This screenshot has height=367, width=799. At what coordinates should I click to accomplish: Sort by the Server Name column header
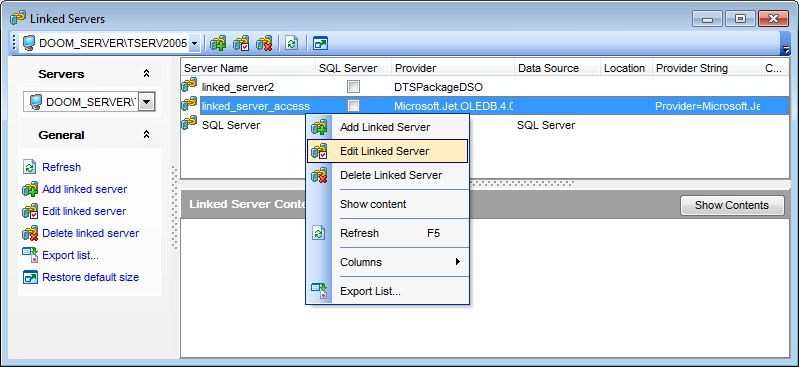(248, 68)
